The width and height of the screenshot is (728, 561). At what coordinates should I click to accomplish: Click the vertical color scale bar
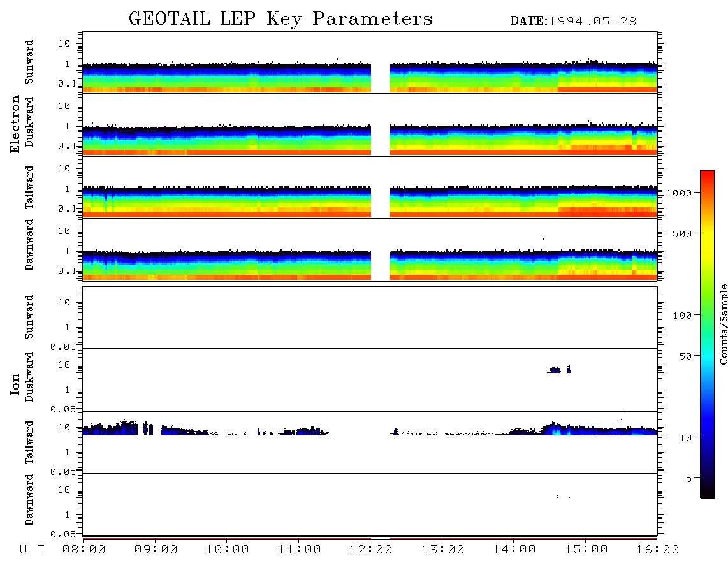(x=707, y=334)
